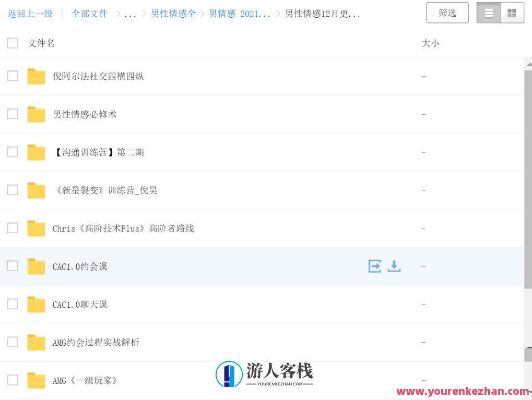Select the list view icon
The height and width of the screenshot is (400, 532).
click(x=488, y=13)
